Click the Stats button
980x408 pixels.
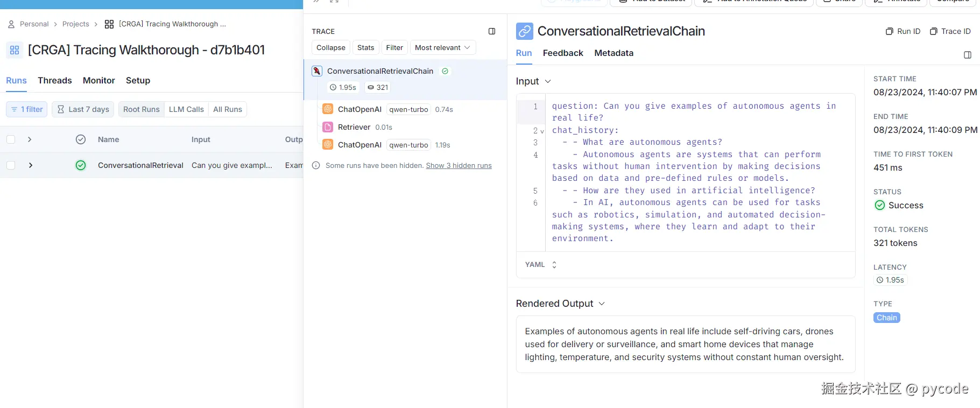click(x=366, y=47)
